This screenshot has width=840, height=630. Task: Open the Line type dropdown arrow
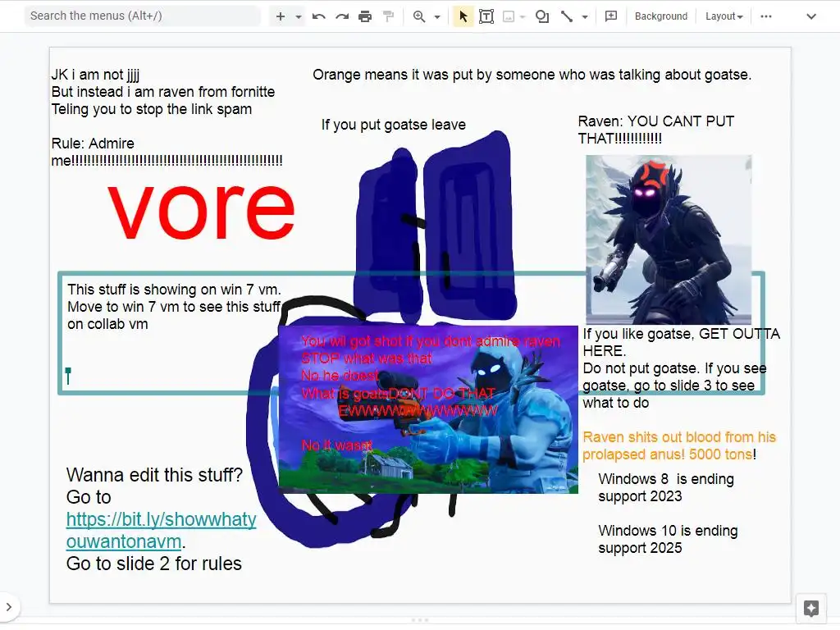tap(585, 16)
